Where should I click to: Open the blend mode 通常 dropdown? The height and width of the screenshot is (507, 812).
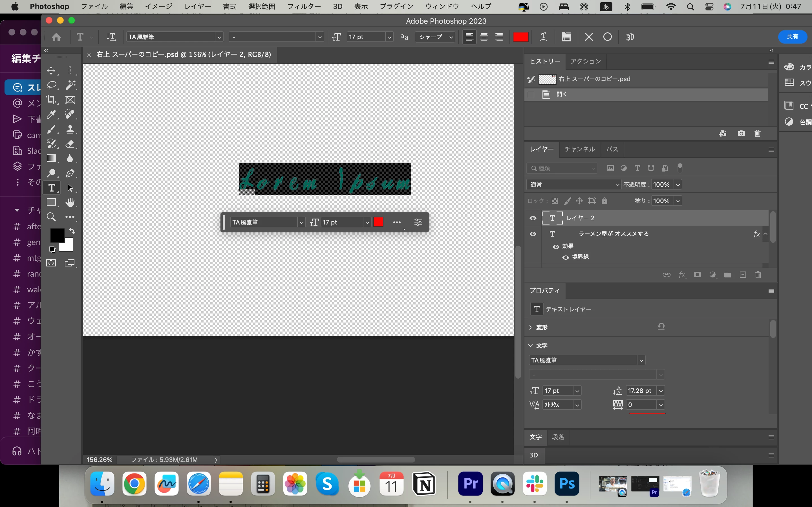tap(574, 184)
